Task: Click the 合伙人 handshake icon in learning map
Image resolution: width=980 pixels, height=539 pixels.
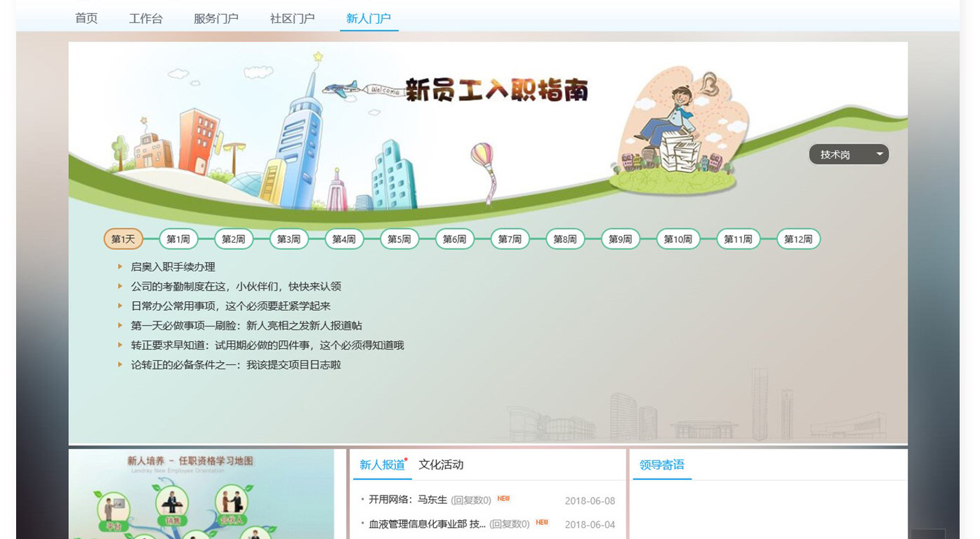Action: pos(233,506)
